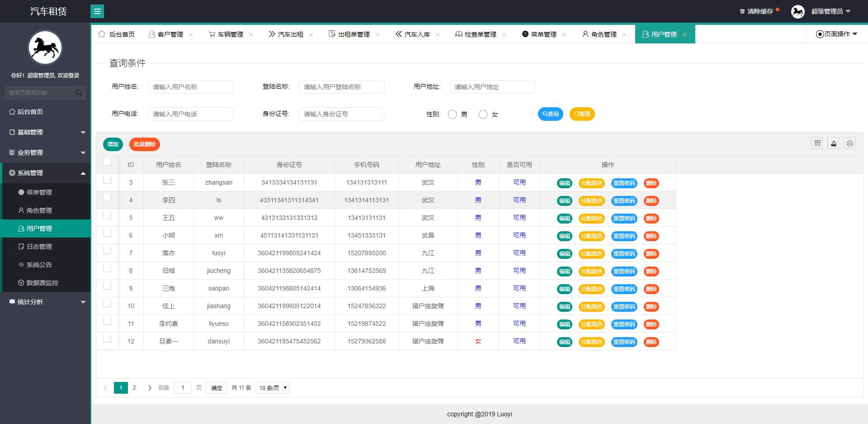Screen dimensions: 868x424
Task: Switch to the 后台首页 tab
Action: 117,34
